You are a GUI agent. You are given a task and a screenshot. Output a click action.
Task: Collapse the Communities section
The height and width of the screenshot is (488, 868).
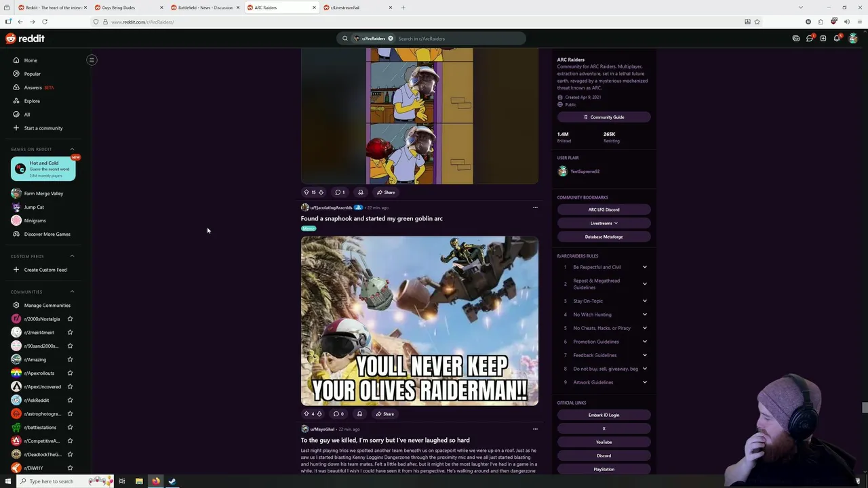[72, 291]
